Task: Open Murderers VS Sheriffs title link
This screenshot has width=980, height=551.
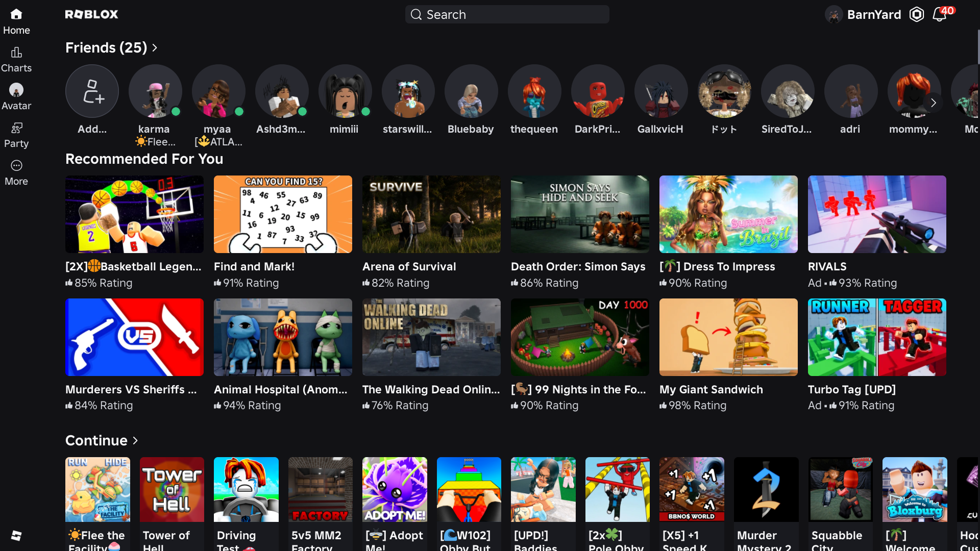Action: pos(131,390)
